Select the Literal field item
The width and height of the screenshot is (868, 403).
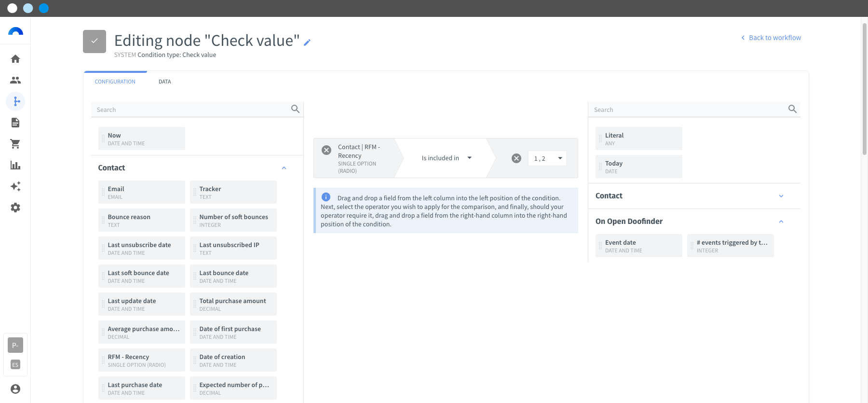coord(638,139)
